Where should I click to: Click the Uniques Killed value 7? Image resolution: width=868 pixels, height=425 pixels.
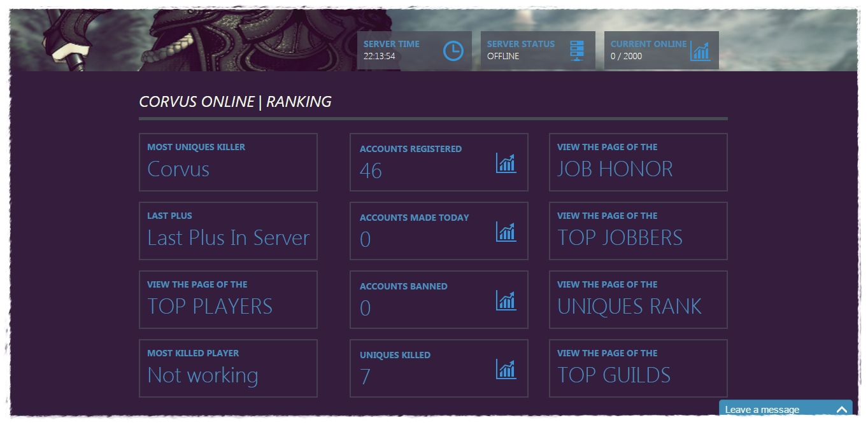pyautogui.click(x=365, y=377)
